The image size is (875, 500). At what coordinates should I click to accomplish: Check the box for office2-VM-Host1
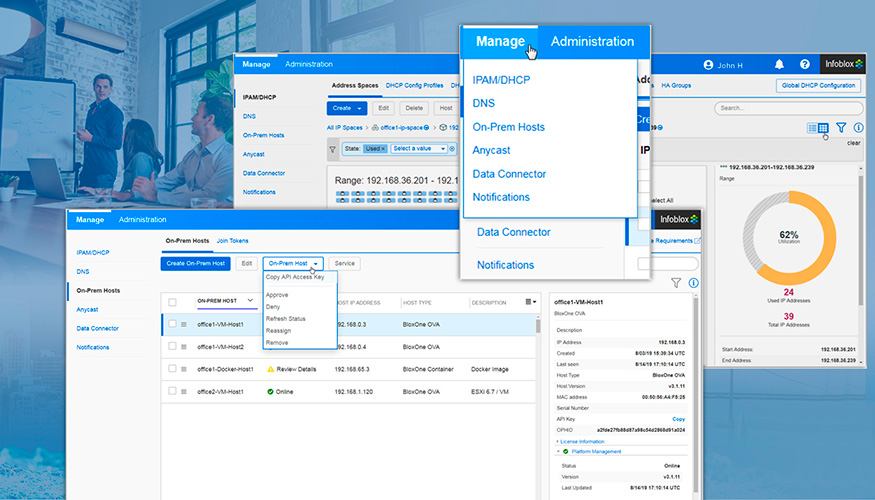172,391
